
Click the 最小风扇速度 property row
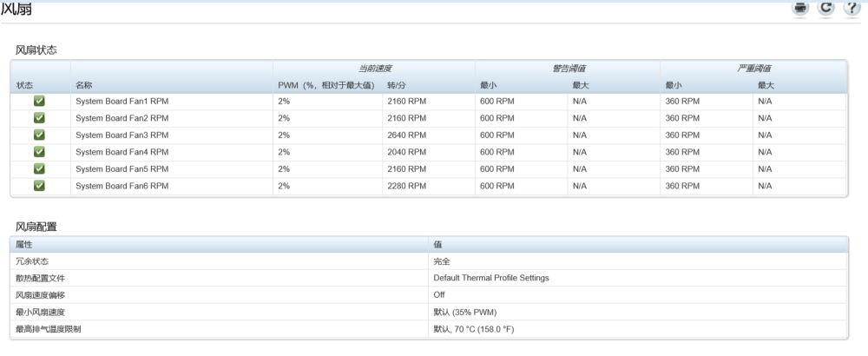point(429,312)
